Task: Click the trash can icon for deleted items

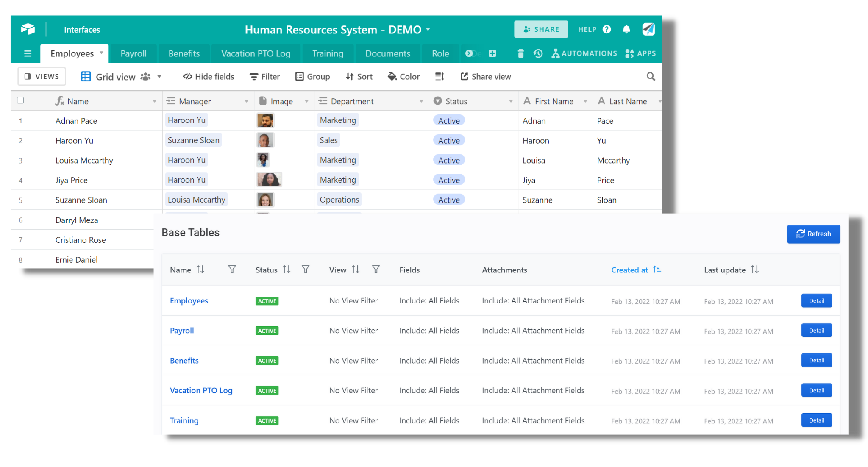Action: pyautogui.click(x=520, y=53)
